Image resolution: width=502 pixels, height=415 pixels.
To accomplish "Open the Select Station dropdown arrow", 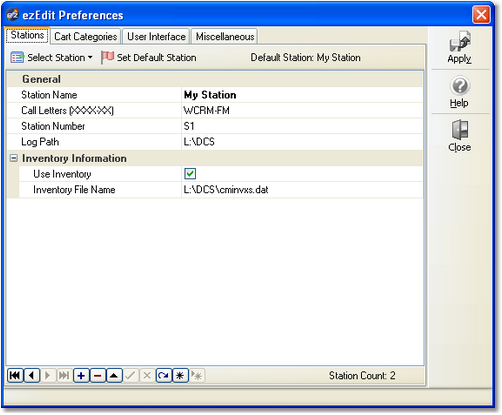I will point(90,58).
